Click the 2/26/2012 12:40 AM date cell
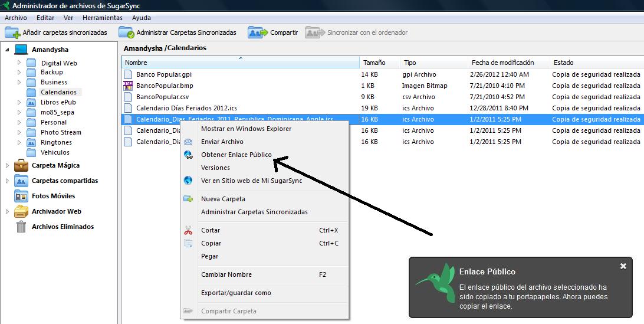This screenshot has height=324, width=644. (x=499, y=74)
